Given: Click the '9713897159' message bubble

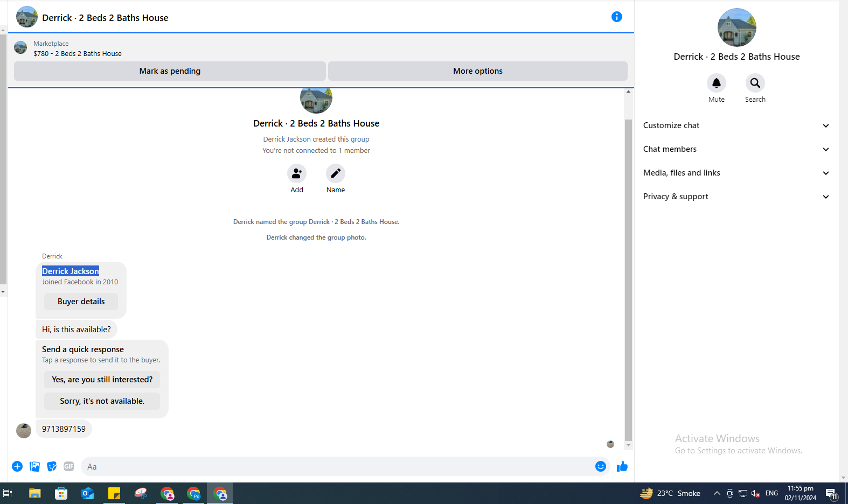Looking at the screenshot, I should (x=64, y=429).
